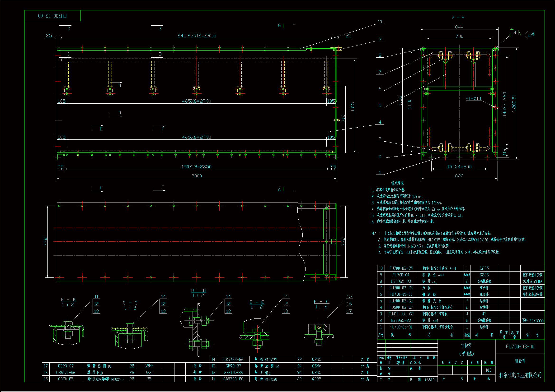Select the 150X19=2850 dimension text
Screen dimensions: 555x392
pos(196,167)
